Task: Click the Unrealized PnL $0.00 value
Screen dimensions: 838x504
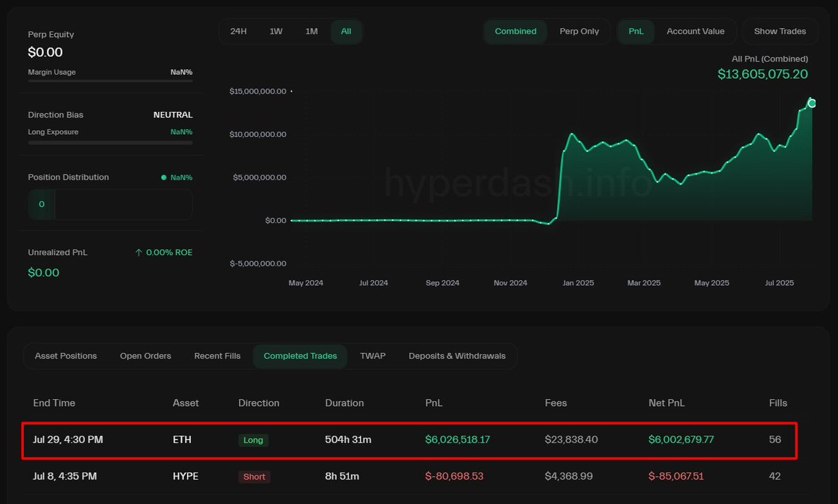Action: tap(43, 273)
